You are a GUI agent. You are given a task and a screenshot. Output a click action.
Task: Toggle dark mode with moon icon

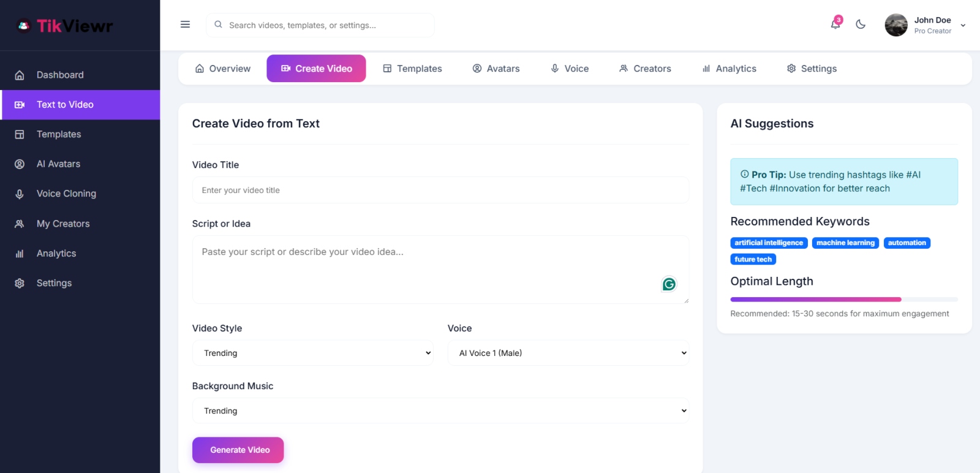pyautogui.click(x=861, y=25)
